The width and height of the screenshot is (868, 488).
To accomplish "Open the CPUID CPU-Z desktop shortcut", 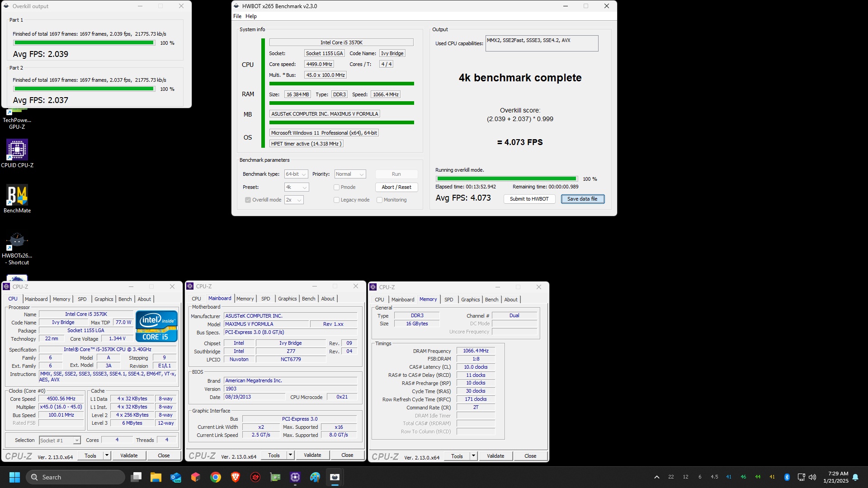I will (17, 154).
